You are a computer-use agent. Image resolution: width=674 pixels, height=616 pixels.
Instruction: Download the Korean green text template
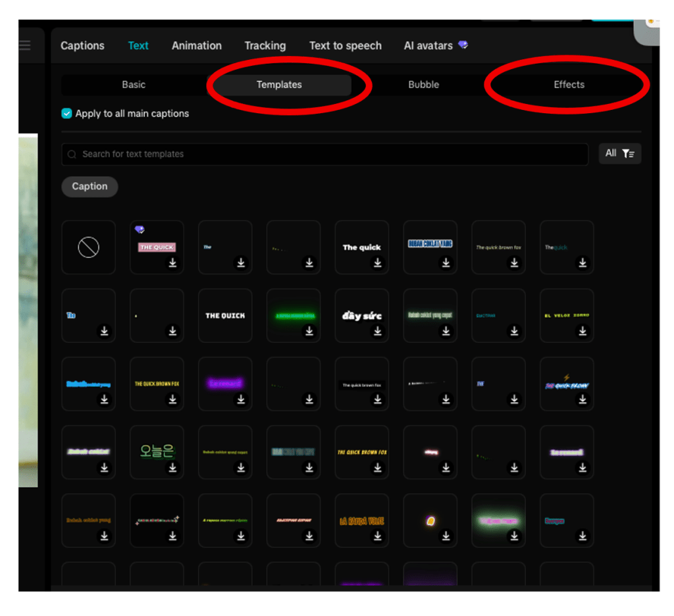click(172, 467)
